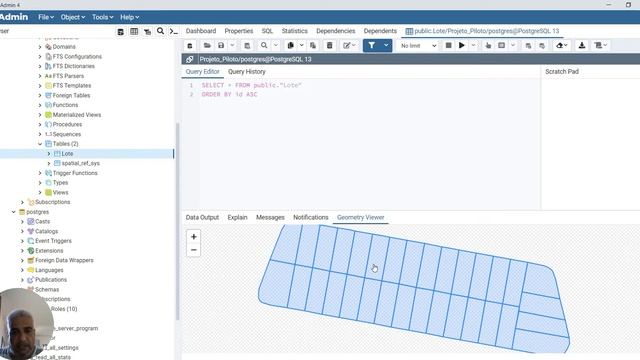Switch to the SQL tab
The image size is (640, 360).
267,31
